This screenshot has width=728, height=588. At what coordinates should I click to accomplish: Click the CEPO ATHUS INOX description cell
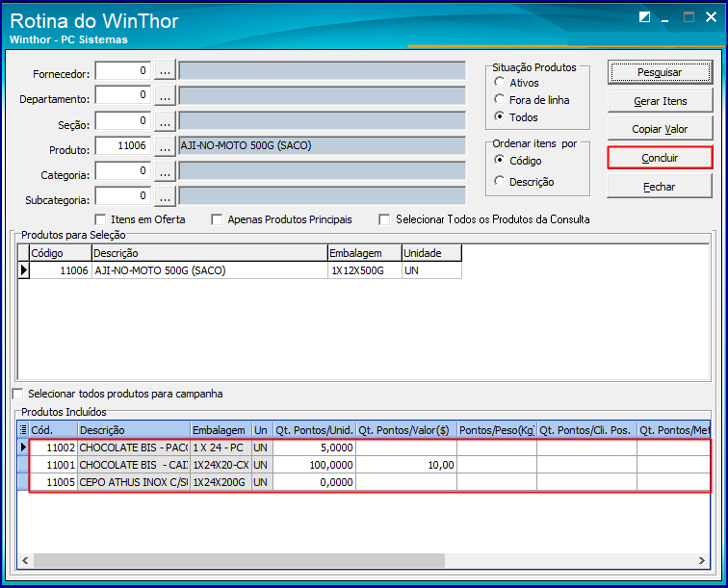(x=134, y=482)
